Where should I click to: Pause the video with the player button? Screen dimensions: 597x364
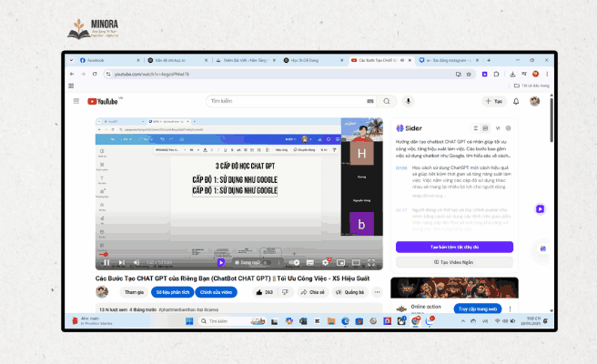coord(106,262)
